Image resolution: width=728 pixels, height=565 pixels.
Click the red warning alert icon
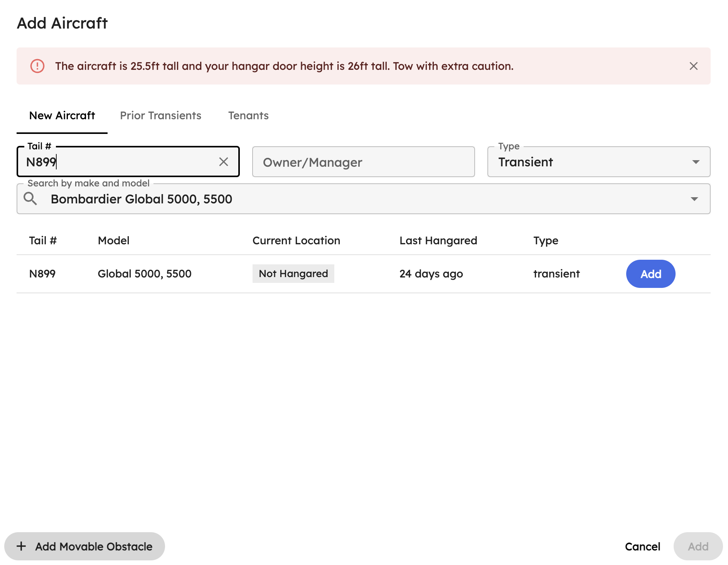[37, 66]
